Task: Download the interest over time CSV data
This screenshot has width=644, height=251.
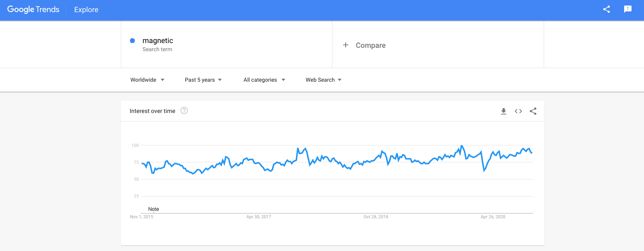Action: (503, 111)
